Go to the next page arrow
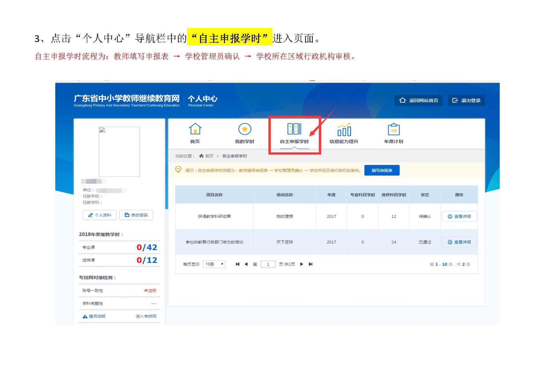 [x=302, y=264]
